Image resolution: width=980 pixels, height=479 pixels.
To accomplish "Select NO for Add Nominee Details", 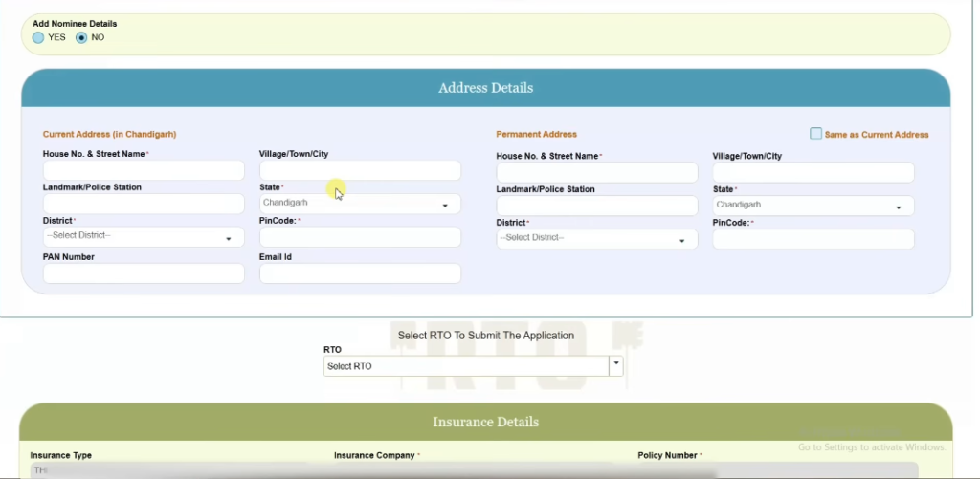I will tap(81, 37).
